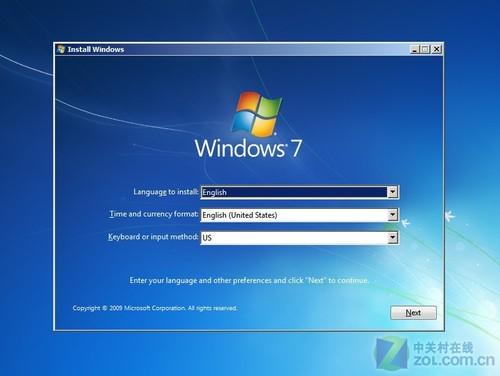This screenshot has height=376, width=500.
Task: Expand Time and currency format dropdown arrow
Action: [x=393, y=215]
